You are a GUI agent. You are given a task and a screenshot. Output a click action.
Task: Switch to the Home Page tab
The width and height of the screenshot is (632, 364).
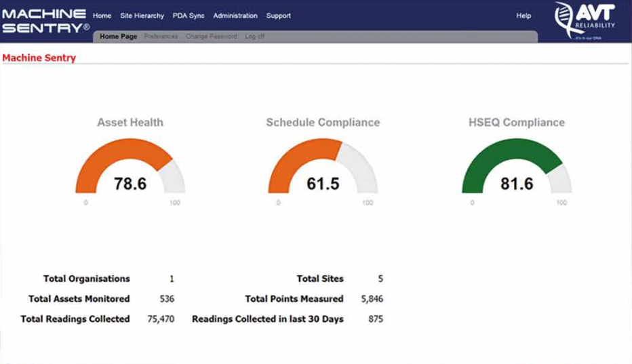(x=118, y=37)
